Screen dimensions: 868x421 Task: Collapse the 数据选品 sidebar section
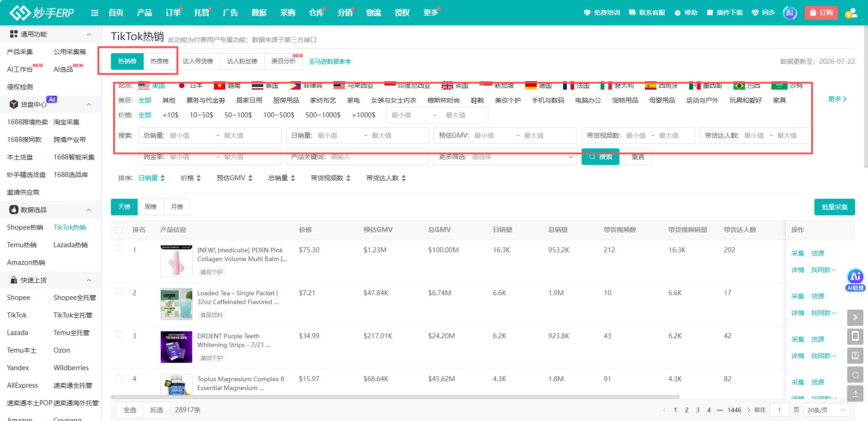(x=89, y=210)
